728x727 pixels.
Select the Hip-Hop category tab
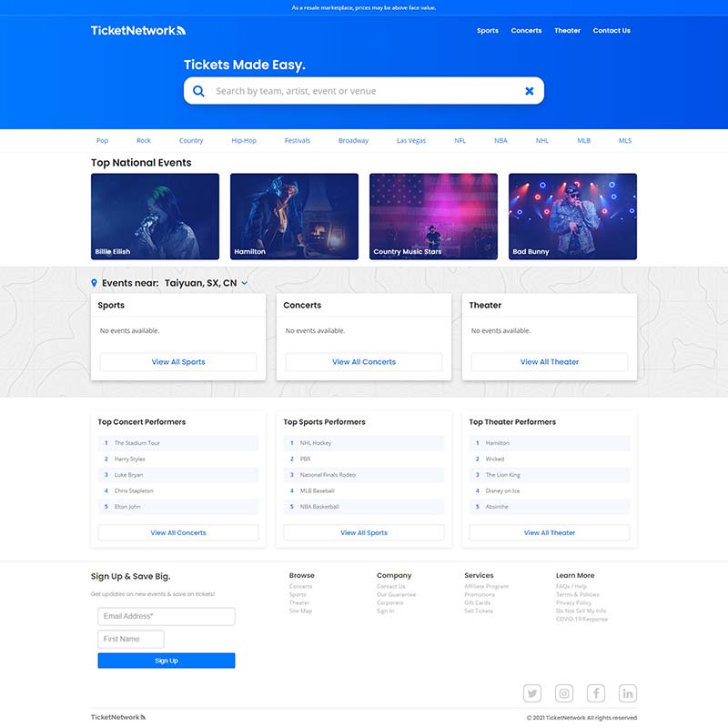pos(244,141)
